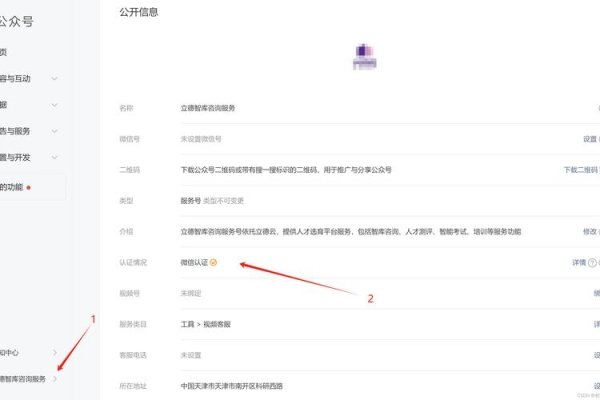
Task: Expand the 通知中心 chevron
Action: [55, 353]
